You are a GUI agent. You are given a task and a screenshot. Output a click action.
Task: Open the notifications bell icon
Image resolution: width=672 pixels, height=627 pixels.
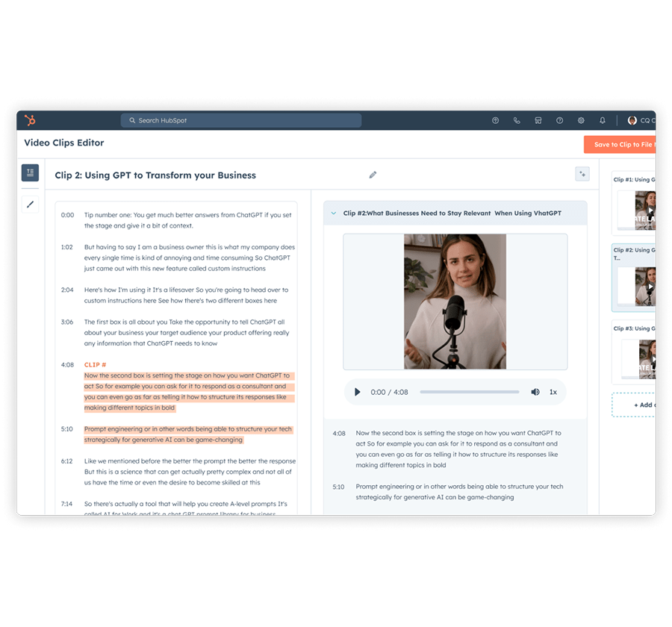pyautogui.click(x=603, y=120)
